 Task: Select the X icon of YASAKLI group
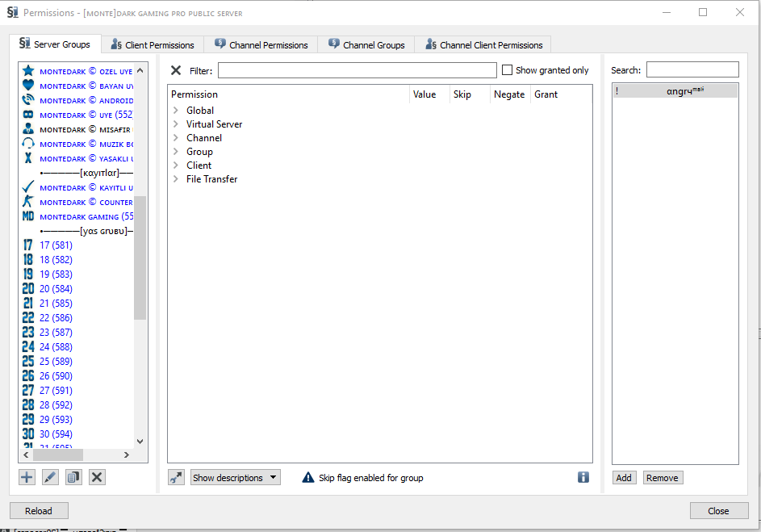coord(28,158)
